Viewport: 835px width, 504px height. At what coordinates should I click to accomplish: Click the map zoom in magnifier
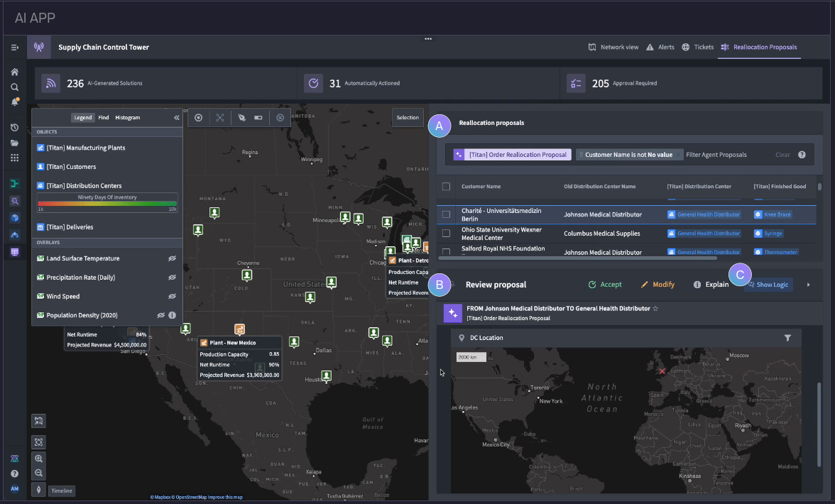38,459
